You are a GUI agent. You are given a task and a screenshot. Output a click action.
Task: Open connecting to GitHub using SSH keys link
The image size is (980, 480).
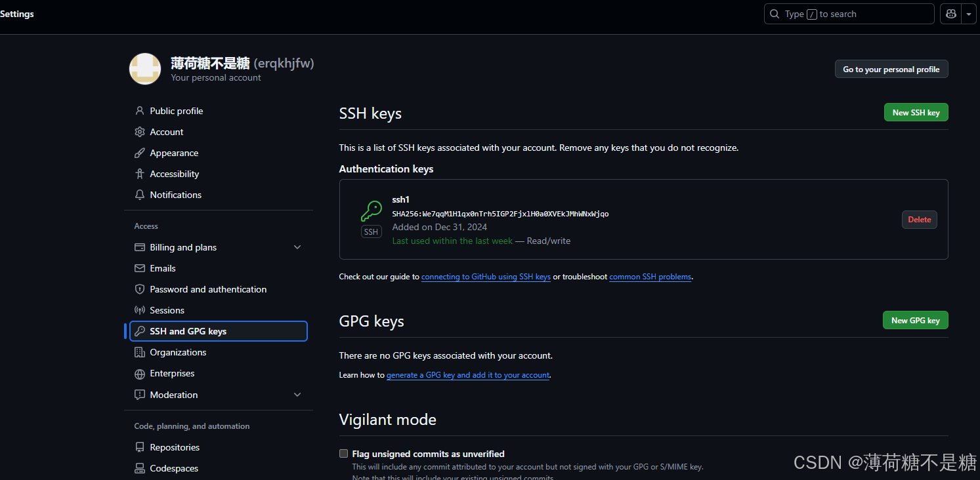pos(486,277)
